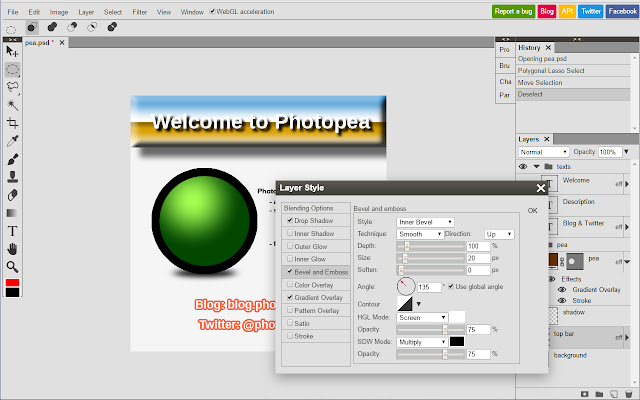Open the Filter menu

click(x=140, y=12)
